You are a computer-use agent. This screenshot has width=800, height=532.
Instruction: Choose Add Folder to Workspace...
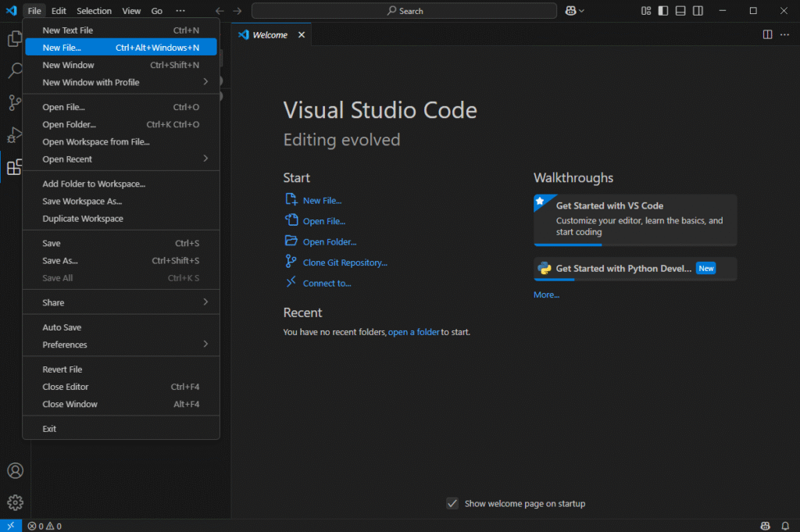[121, 184]
